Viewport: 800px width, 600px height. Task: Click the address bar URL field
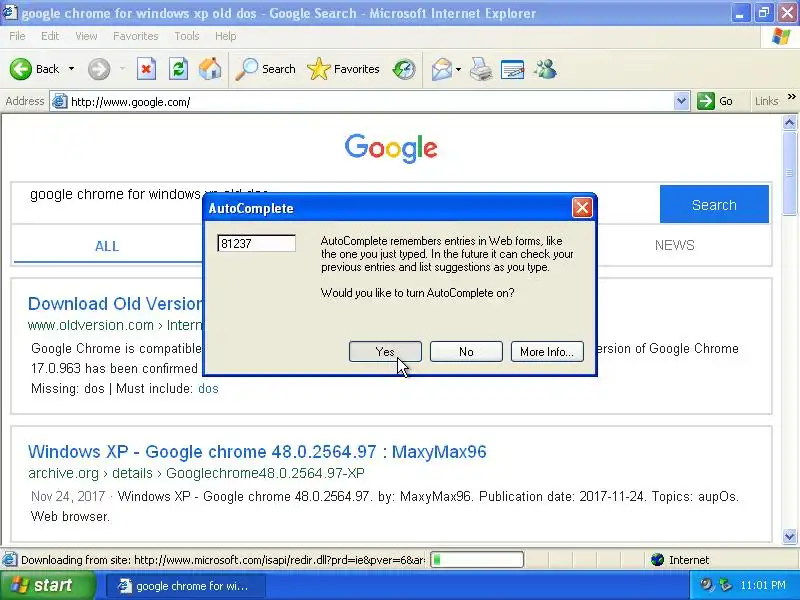coord(370,102)
